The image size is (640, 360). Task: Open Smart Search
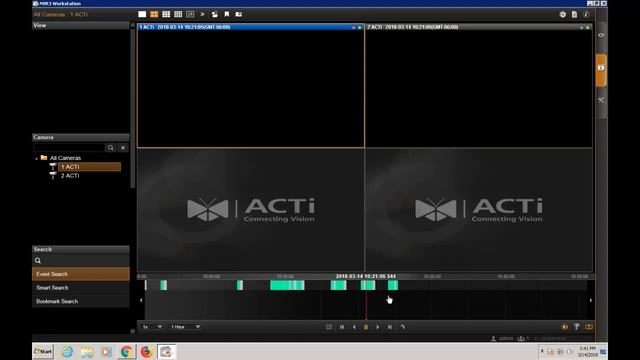pyautogui.click(x=81, y=287)
